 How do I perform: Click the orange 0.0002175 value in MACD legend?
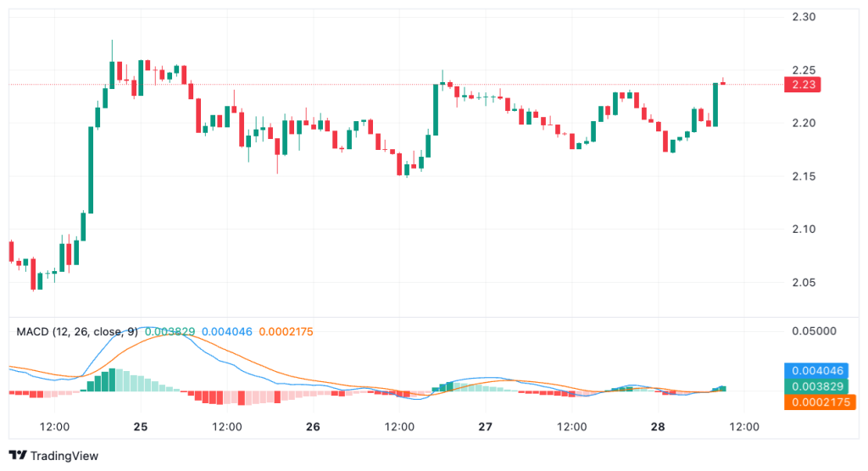point(286,331)
